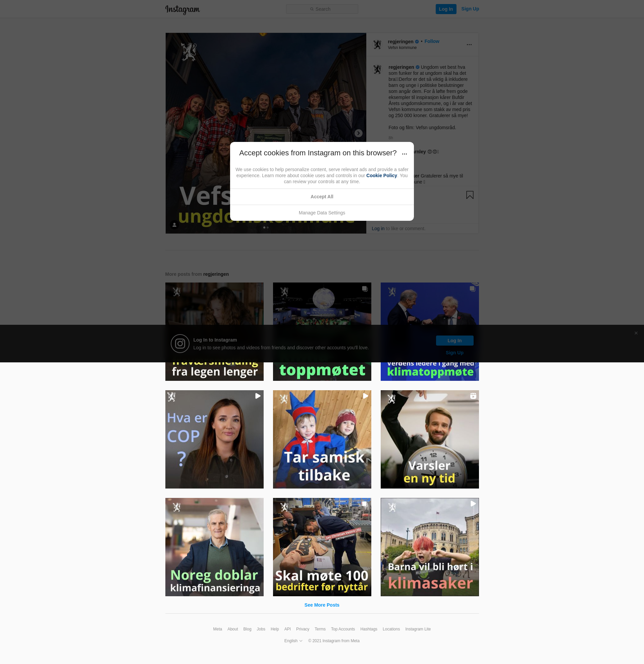Open 'Noreg doblar klimafinansieringa' post
Viewport: 644px width, 664px height.
(x=214, y=547)
